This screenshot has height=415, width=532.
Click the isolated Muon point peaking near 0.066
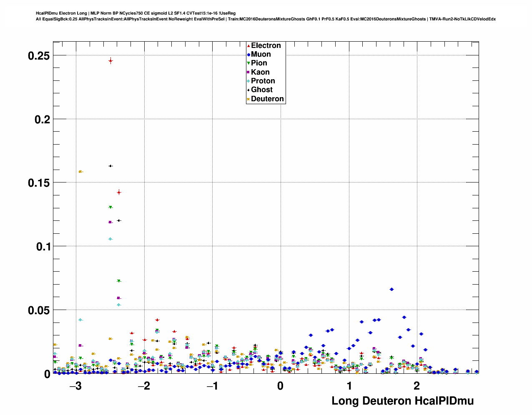(x=391, y=289)
